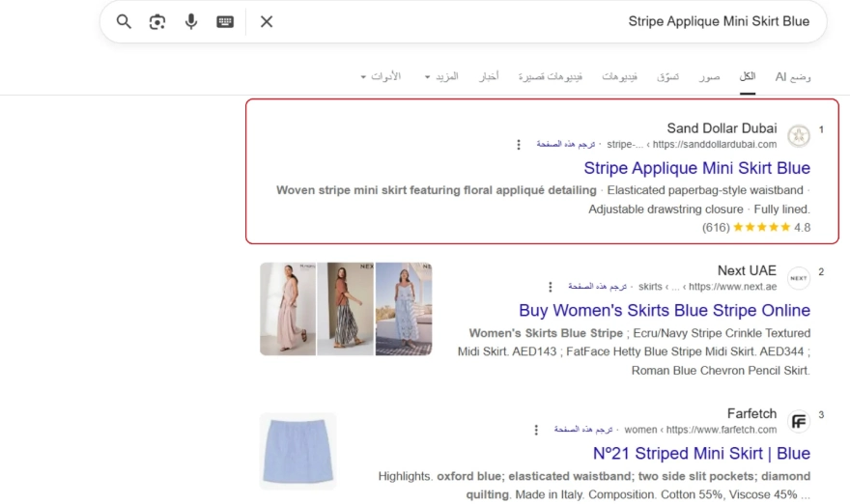Open more options for Farfetch result
This screenshot has width=850, height=504.
[536, 430]
